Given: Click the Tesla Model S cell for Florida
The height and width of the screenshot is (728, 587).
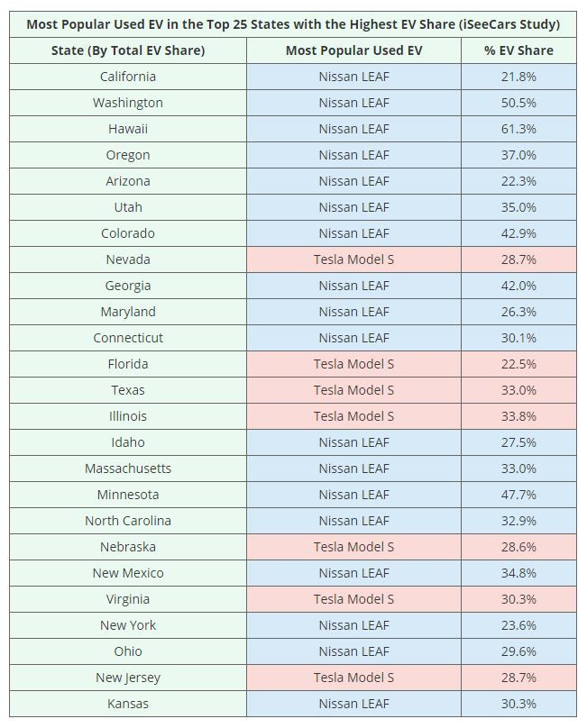Looking at the screenshot, I should coord(353,364).
